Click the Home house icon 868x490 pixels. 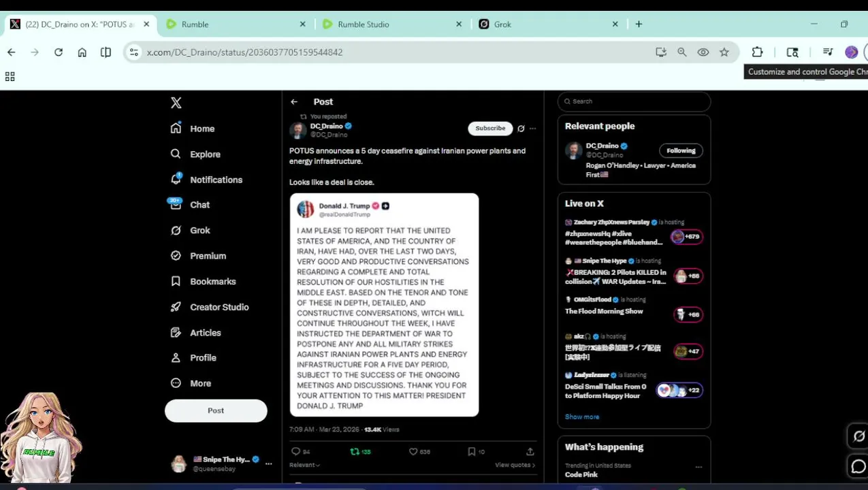[x=176, y=128]
